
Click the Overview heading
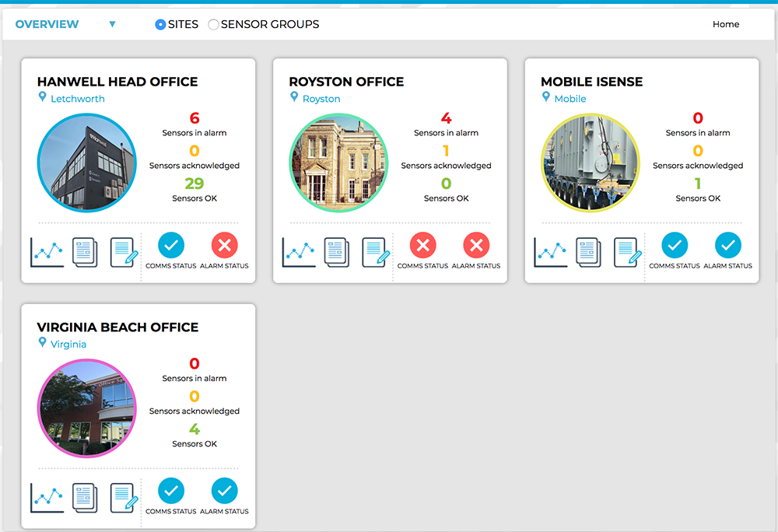point(47,24)
